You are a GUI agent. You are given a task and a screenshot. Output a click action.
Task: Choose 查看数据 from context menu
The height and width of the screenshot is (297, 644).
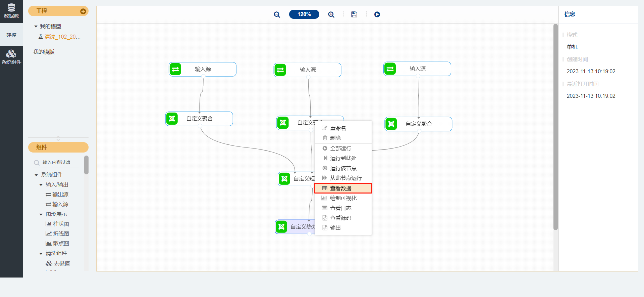pyautogui.click(x=343, y=188)
